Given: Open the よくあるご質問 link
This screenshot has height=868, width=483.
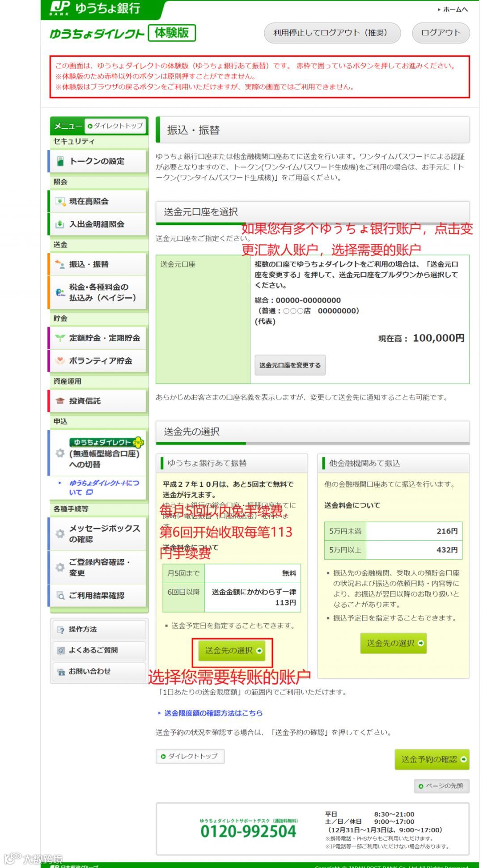Looking at the screenshot, I should (x=99, y=650).
